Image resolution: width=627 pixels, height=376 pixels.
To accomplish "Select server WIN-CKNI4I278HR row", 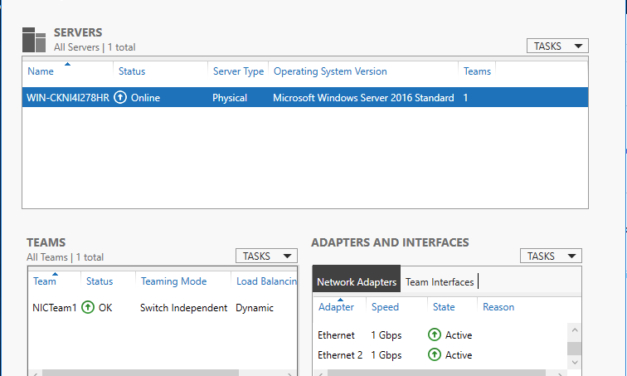I will click(305, 97).
